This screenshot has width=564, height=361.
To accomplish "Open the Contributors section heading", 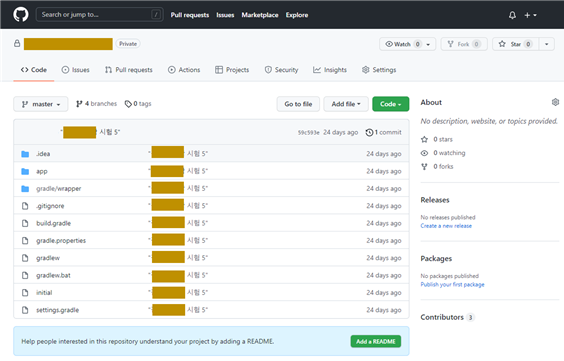I will coord(442,317).
